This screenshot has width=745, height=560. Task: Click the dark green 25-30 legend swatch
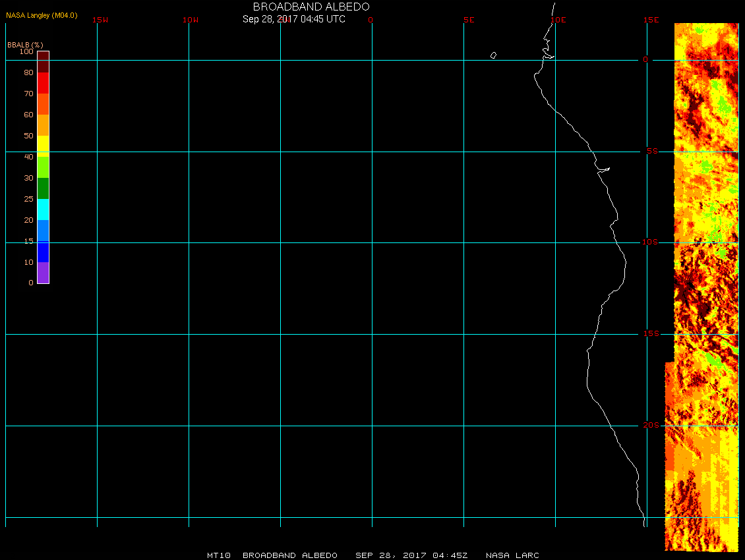[x=44, y=188]
